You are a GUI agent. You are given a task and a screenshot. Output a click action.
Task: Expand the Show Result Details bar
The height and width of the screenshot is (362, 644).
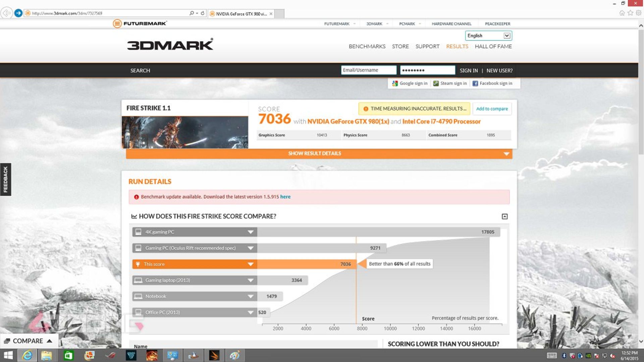319,154
